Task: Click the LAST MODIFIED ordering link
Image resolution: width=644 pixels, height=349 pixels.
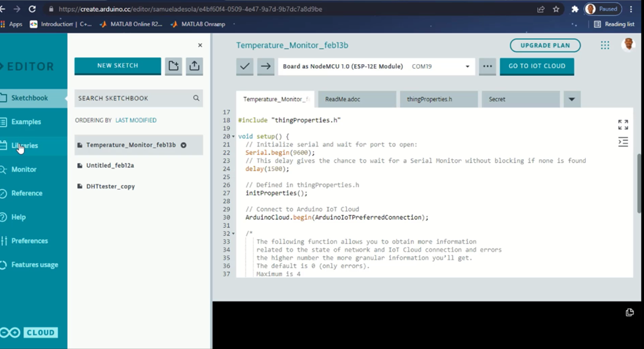Action: tap(136, 120)
